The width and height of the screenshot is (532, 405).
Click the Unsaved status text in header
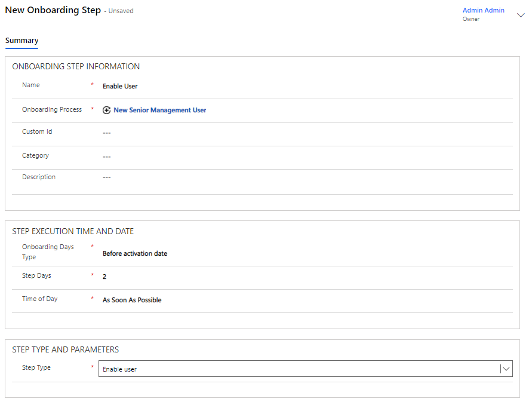click(121, 11)
